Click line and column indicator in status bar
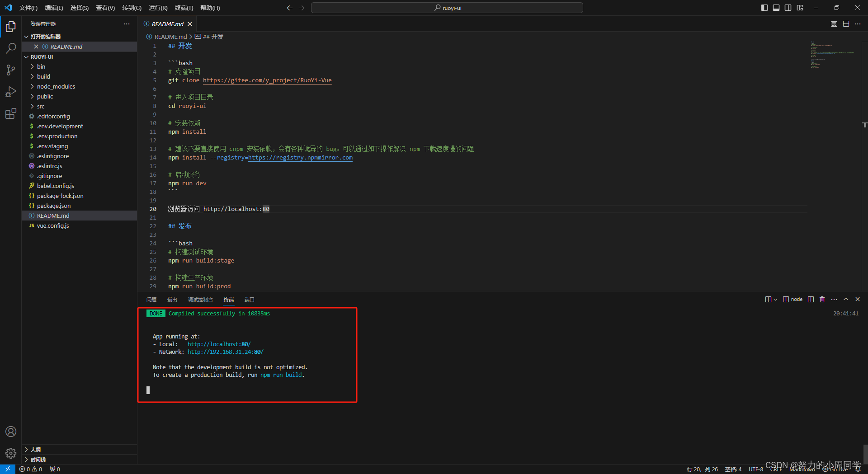Viewport: 868px width, 474px height. 702,469
